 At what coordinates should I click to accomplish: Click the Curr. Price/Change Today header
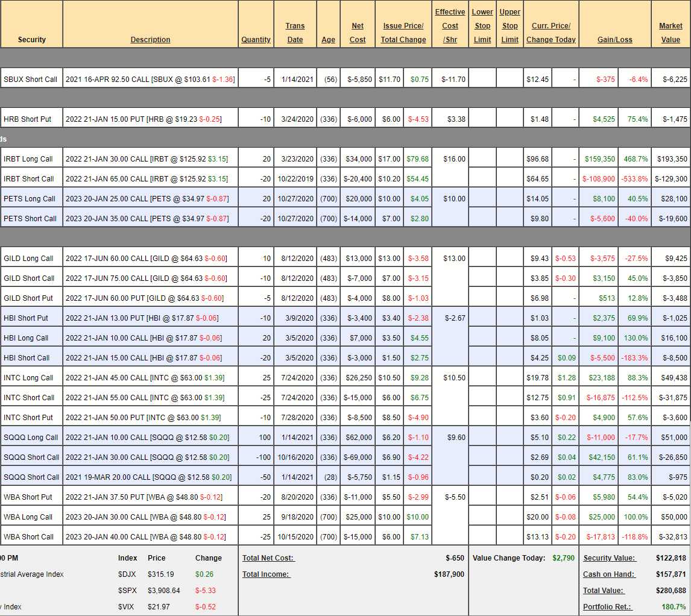pos(551,33)
